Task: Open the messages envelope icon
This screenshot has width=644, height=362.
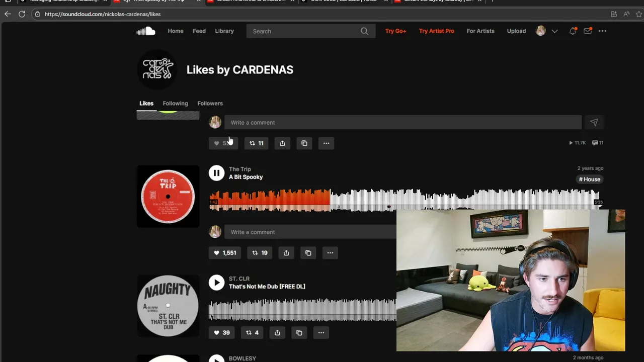Action: tap(588, 31)
